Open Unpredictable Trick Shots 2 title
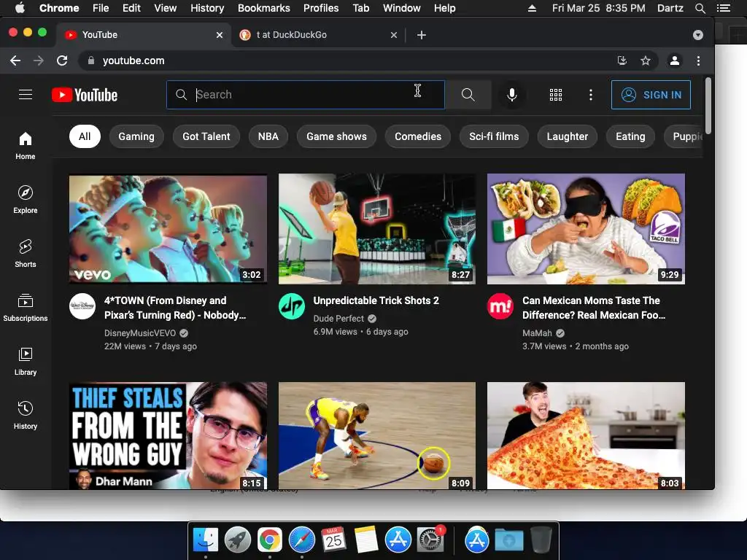Image resolution: width=747 pixels, height=560 pixels. (376, 300)
